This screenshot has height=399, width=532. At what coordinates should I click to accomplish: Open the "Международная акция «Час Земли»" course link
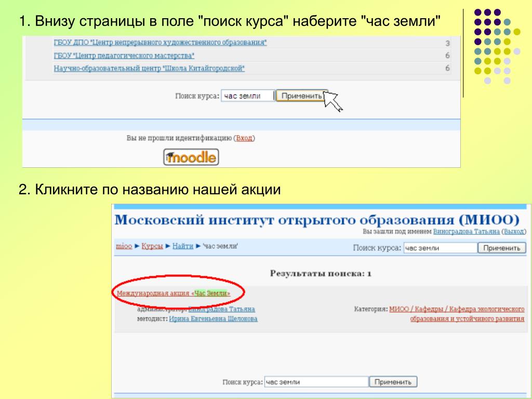pos(174,293)
